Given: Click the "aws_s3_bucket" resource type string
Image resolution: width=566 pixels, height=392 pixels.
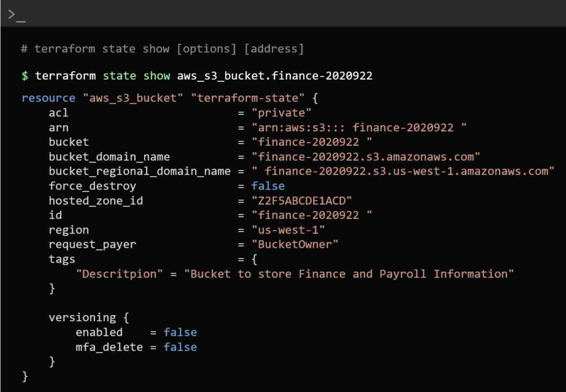Looking at the screenshot, I should click(133, 98).
